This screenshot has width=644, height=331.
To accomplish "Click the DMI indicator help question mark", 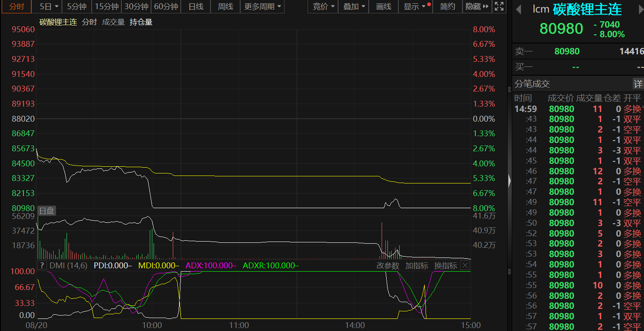I will (42, 265).
